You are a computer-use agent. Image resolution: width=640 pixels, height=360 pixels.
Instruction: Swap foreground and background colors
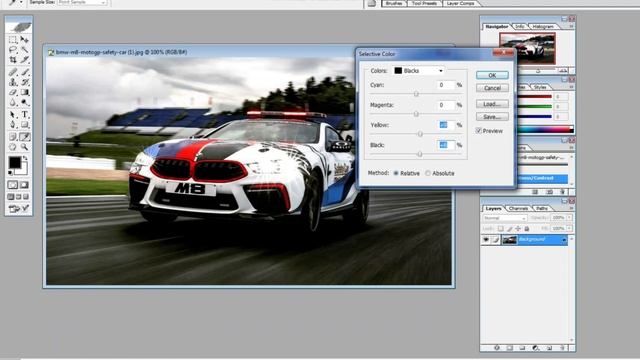pos(25,158)
